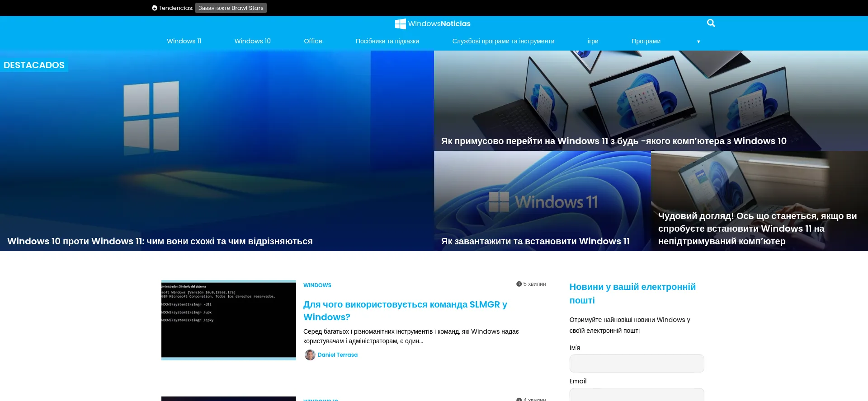Viewport: 868px width, 401px height.
Task: Click the 5 хвилин reading time
Action: (534, 284)
